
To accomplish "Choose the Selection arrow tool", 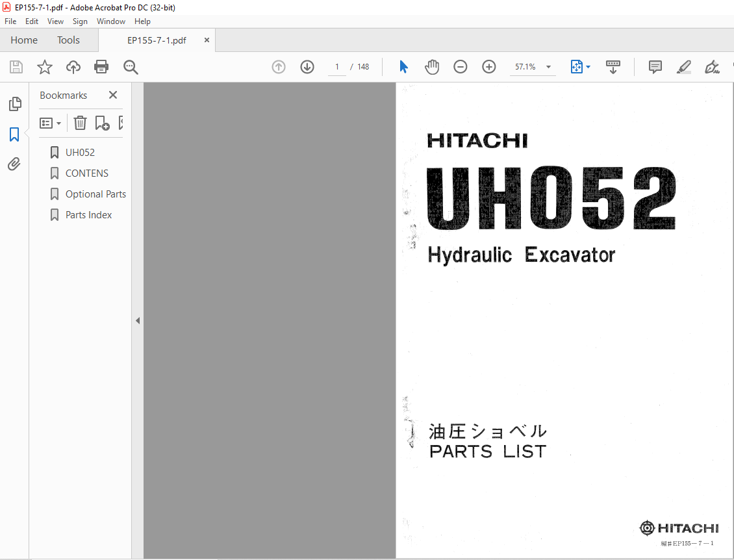I will pyautogui.click(x=403, y=67).
